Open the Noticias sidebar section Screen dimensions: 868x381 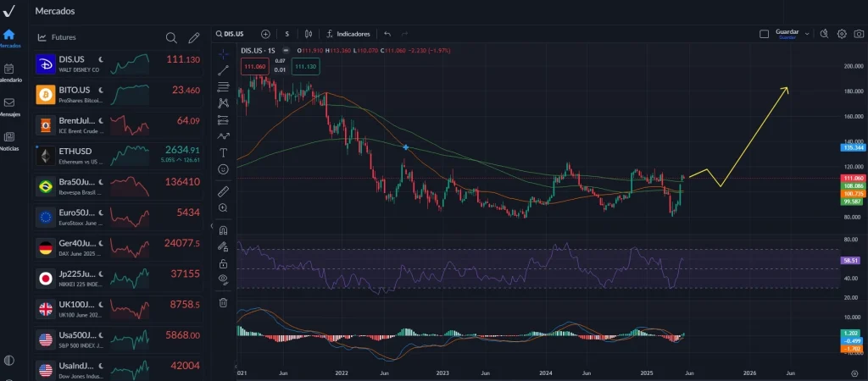8,141
